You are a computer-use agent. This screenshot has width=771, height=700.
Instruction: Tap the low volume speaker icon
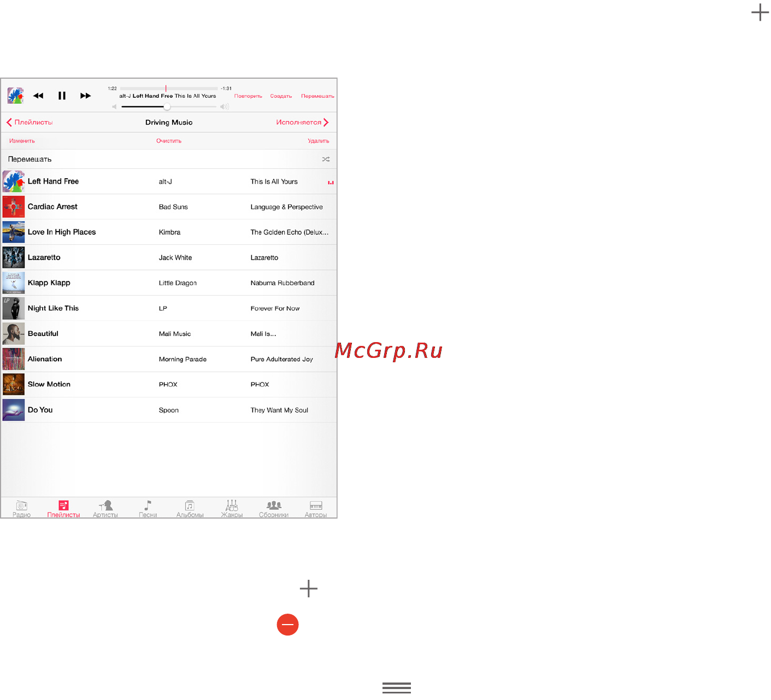coord(115,107)
